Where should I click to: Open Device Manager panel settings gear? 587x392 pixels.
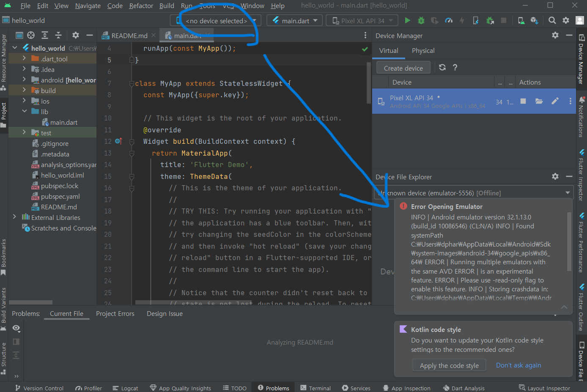tap(555, 36)
